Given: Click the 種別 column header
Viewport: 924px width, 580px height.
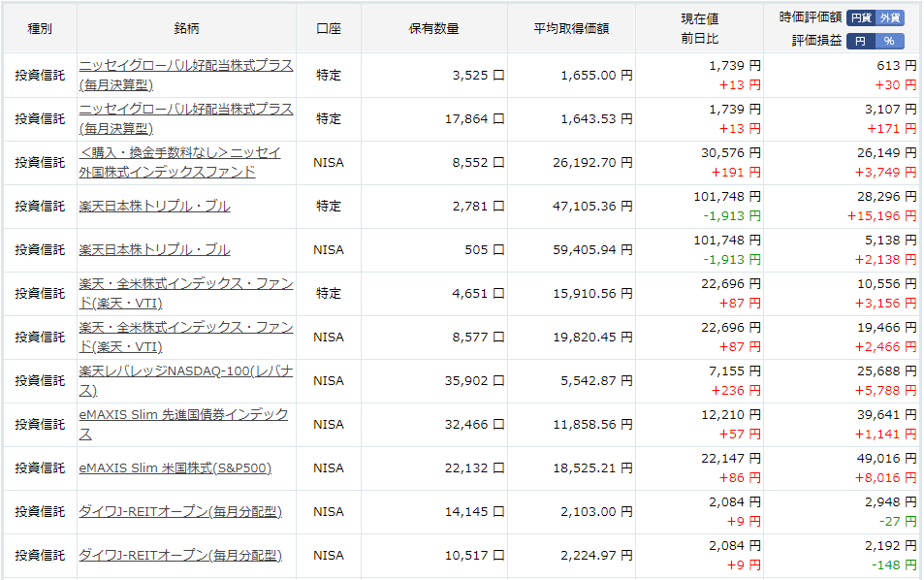Looking at the screenshot, I should pos(40,28).
